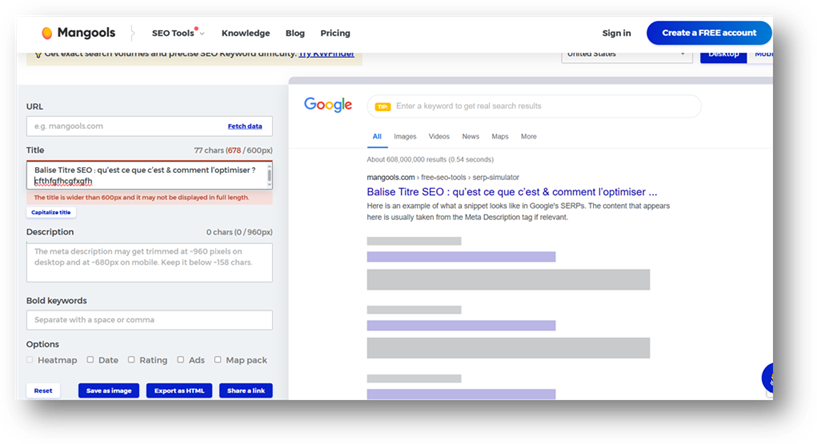The width and height of the screenshot is (817, 444).
Task: Open the More tab
Action: click(528, 137)
